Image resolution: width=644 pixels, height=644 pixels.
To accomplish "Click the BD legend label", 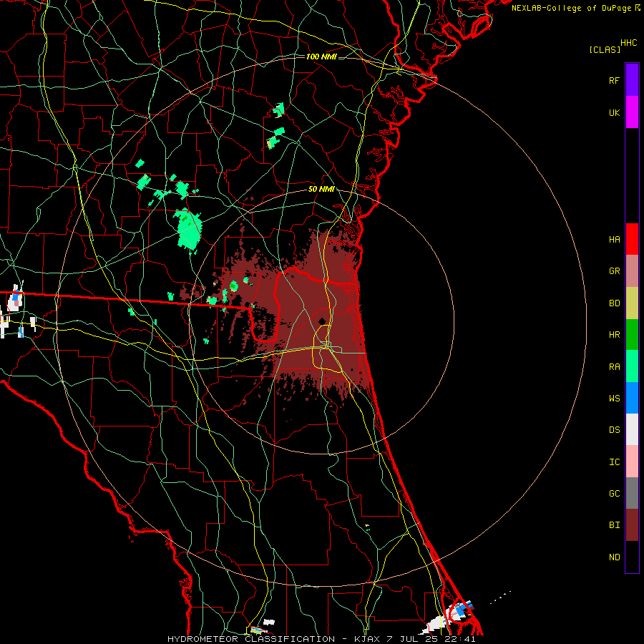I will (614, 303).
